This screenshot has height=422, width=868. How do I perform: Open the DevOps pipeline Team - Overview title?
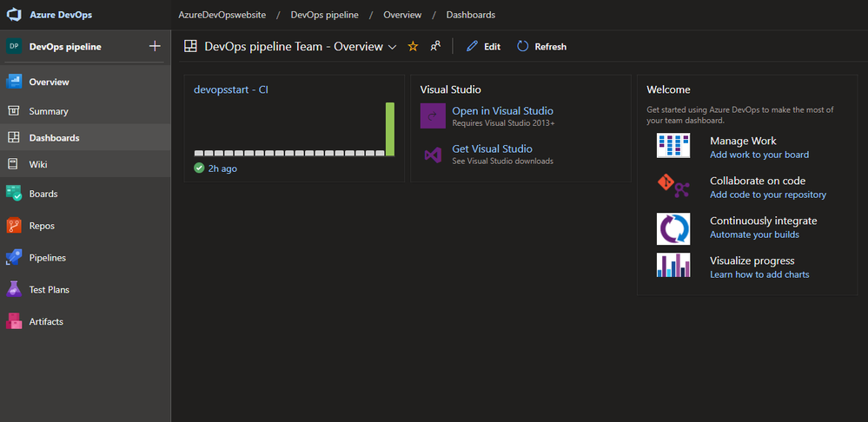pos(294,47)
